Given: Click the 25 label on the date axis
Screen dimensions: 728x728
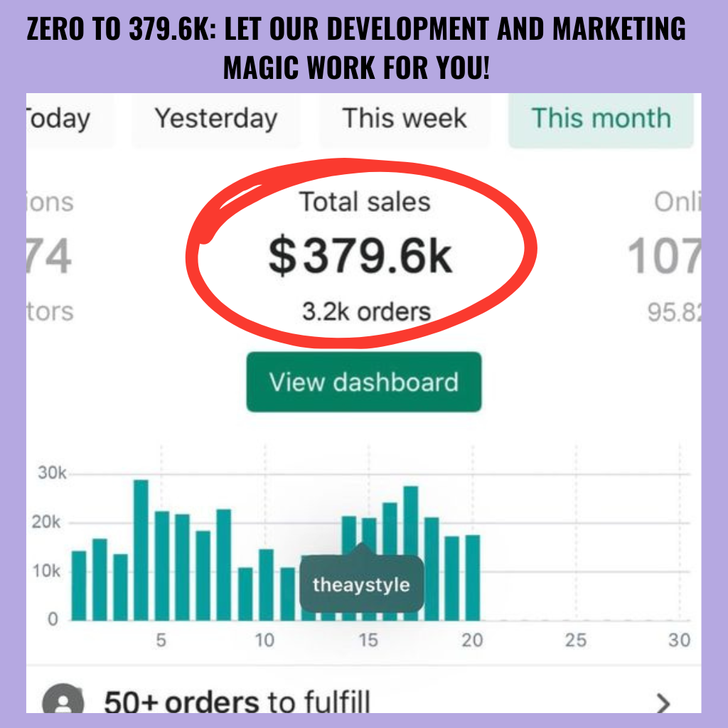Looking at the screenshot, I should pyautogui.click(x=576, y=641).
